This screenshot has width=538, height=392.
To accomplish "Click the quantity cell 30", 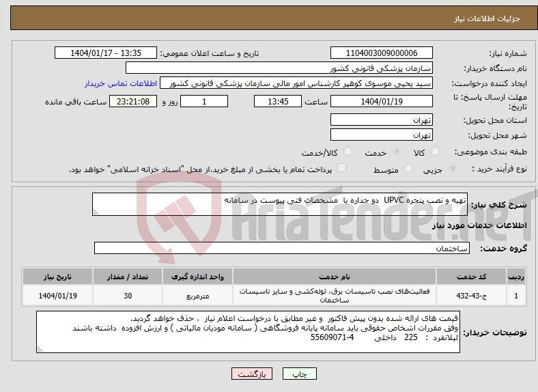I will pyautogui.click(x=128, y=296).
